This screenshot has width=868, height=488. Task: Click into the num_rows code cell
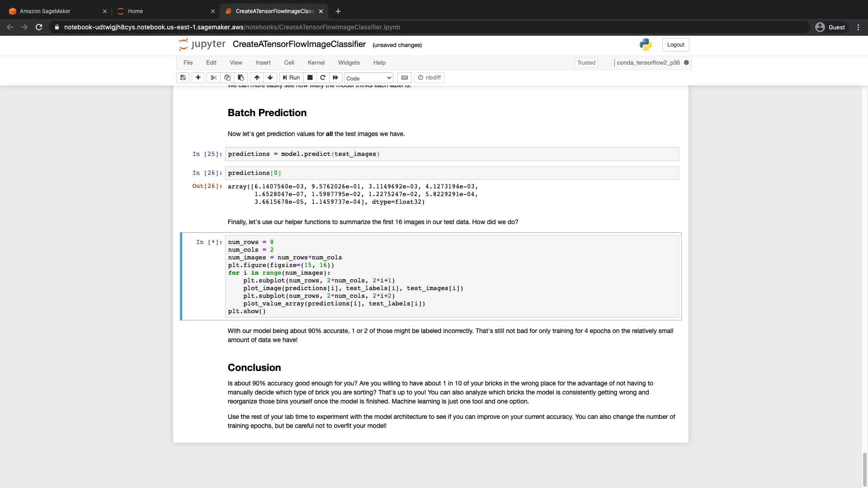[452, 277]
